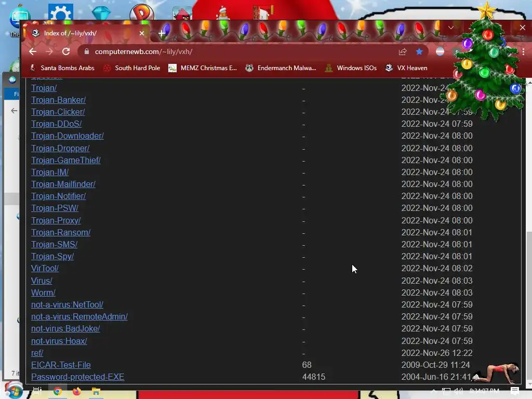532x399 pixels.
Task: Open the not-a-virus:NetTool/ link
Action: pyautogui.click(x=67, y=304)
